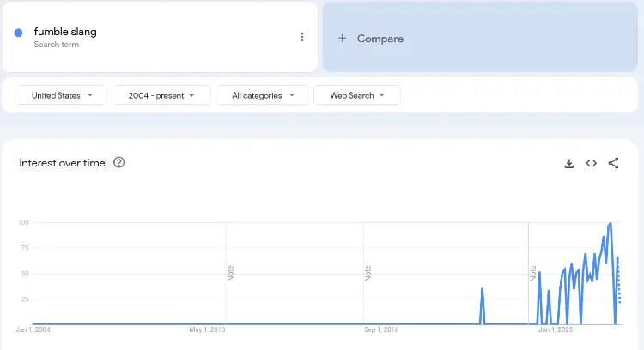644x350 pixels.
Task: Open the Web Search type dropdown
Action: coord(357,95)
